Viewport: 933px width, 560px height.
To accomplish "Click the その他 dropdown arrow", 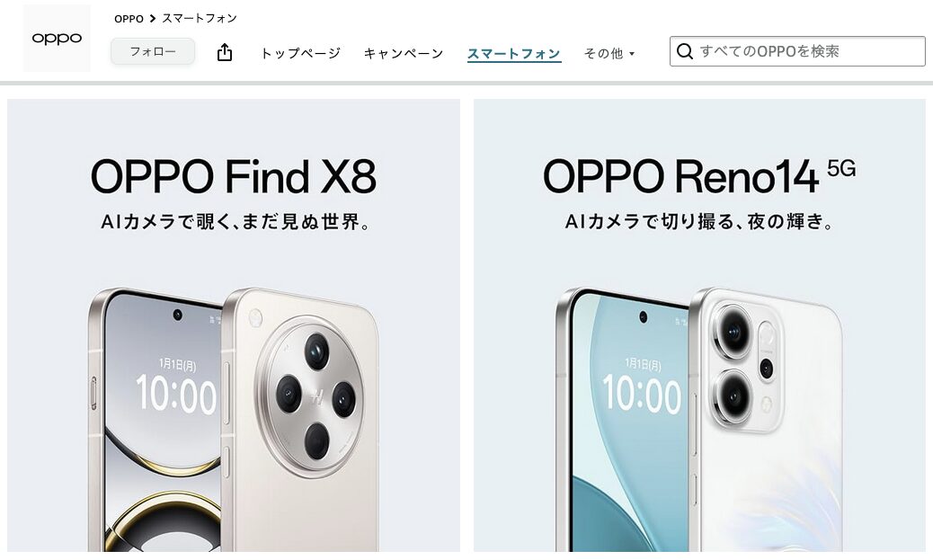I will coord(632,54).
